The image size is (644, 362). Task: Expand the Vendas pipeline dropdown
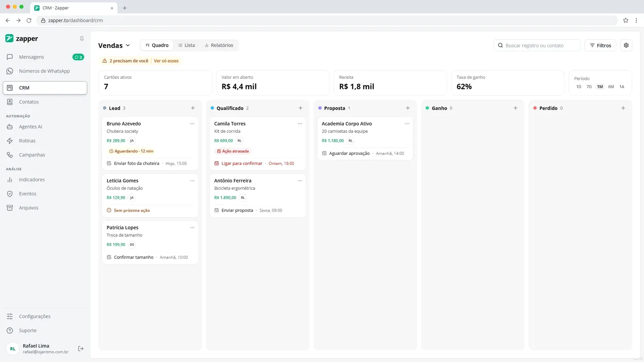tap(114, 45)
